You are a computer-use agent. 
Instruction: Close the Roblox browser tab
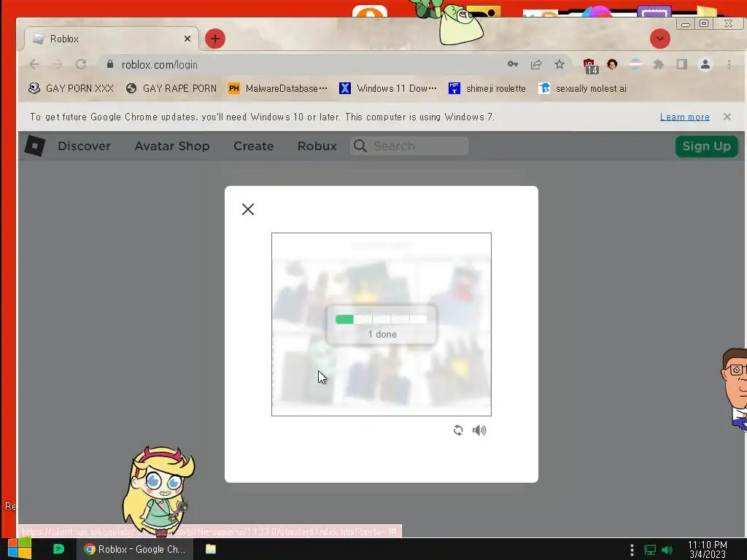[x=187, y=39]
